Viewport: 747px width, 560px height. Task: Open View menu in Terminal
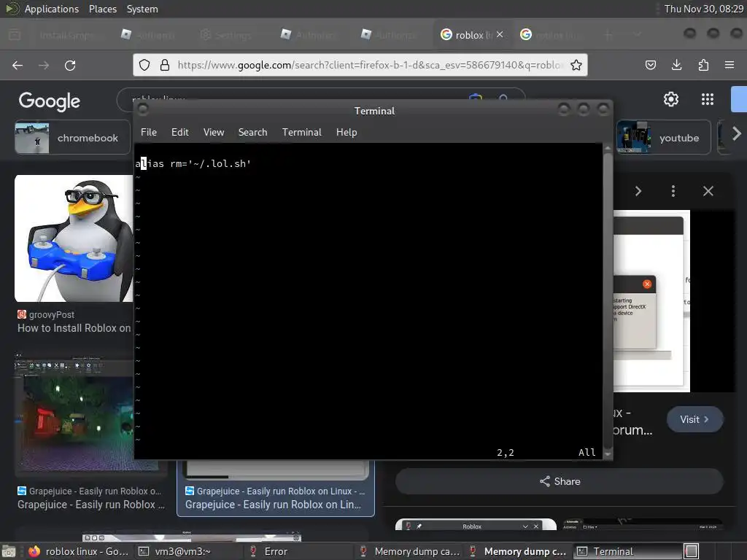214,133
